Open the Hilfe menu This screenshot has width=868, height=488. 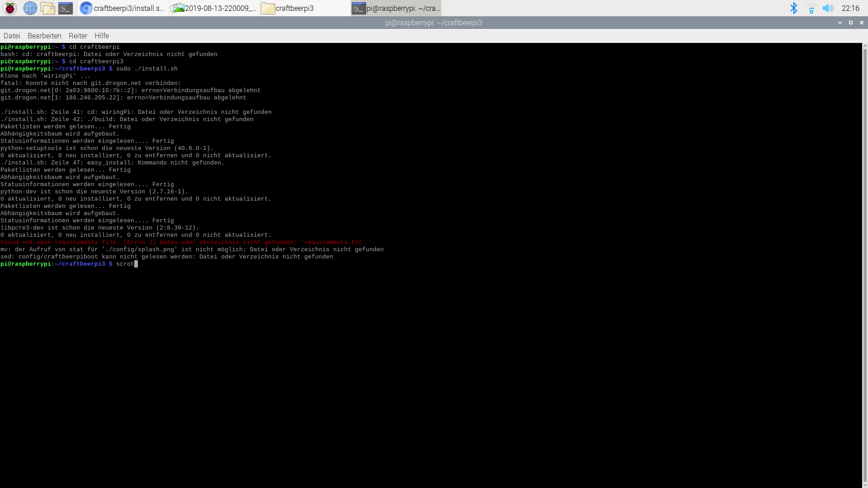[102, 36]
